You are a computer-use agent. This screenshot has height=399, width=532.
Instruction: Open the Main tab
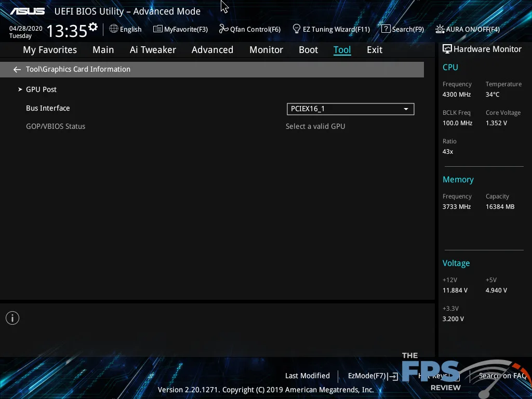coord(103,50)
